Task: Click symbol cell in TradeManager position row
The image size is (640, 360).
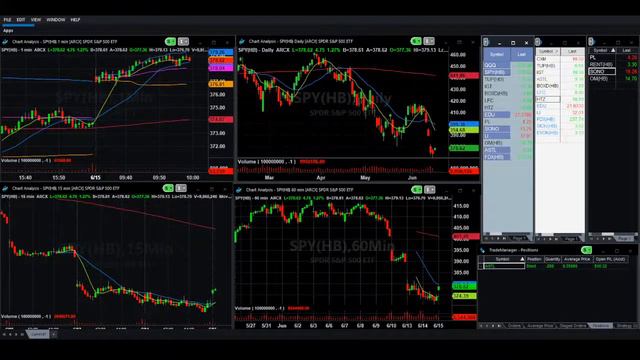Action: [x=504, y=266]
